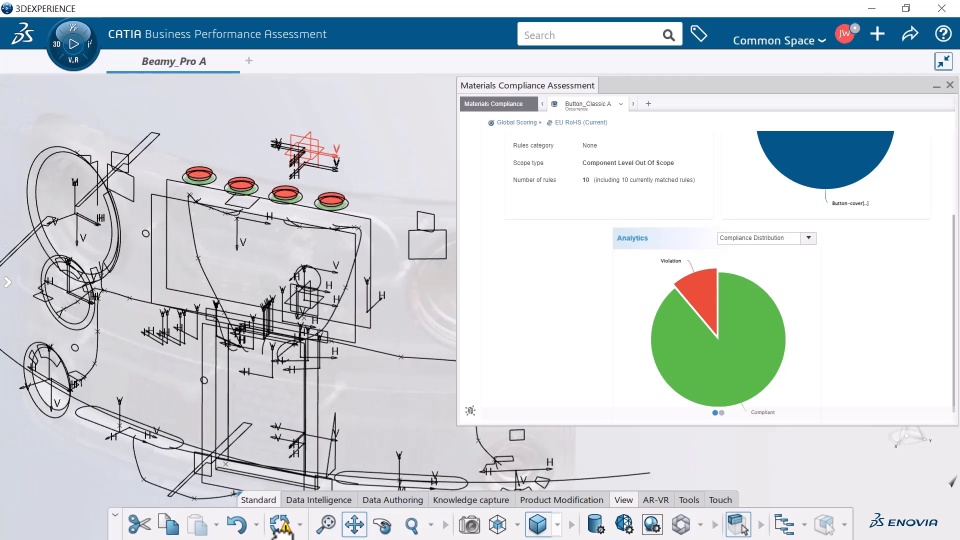Screen dimensions: 960x540
Task: Click inside the Search input field
Action: point(589,36)
